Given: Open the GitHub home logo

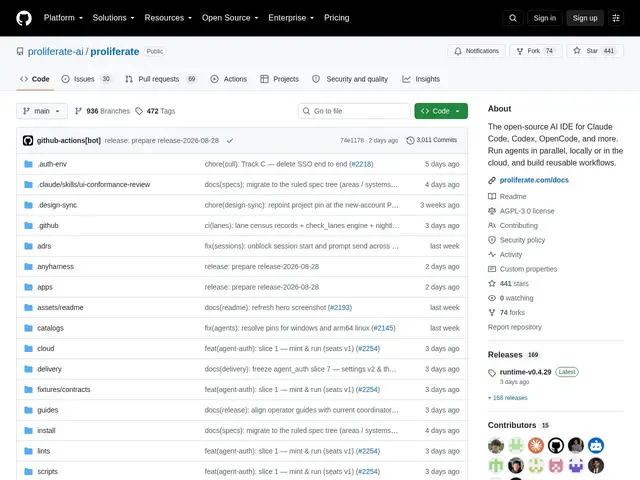Looking at the screenshot, I should point(24,18).
